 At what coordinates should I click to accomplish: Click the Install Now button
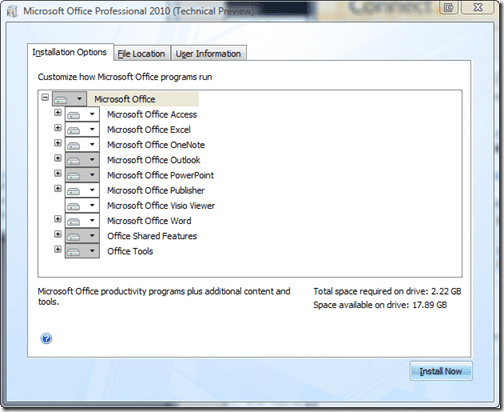pos(441,371)
